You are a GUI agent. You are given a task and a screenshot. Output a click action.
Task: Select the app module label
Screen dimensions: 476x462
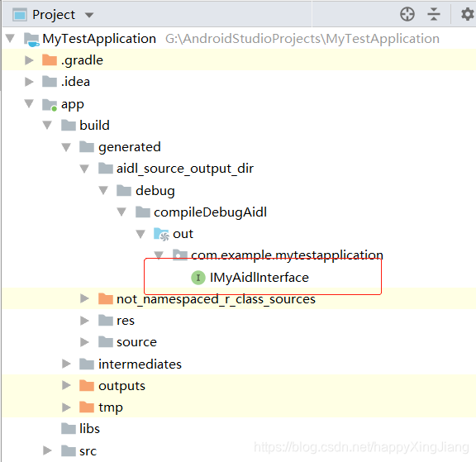pyautogui.click(x=73, y=104)
